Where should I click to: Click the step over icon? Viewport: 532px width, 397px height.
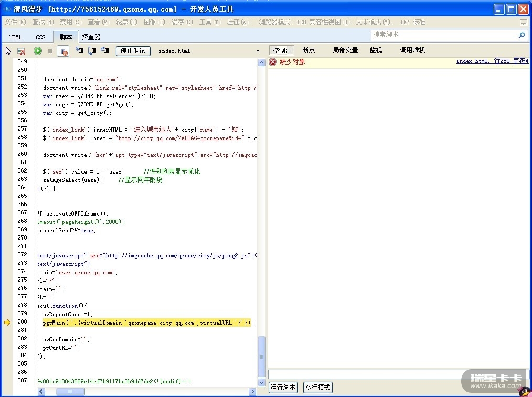[92, 50]
